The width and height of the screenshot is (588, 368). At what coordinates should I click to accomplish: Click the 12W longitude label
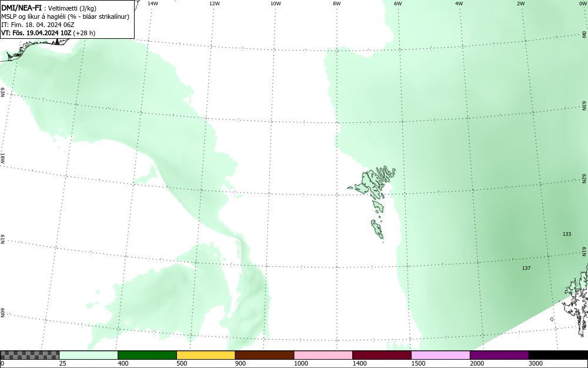coord(215,4)
